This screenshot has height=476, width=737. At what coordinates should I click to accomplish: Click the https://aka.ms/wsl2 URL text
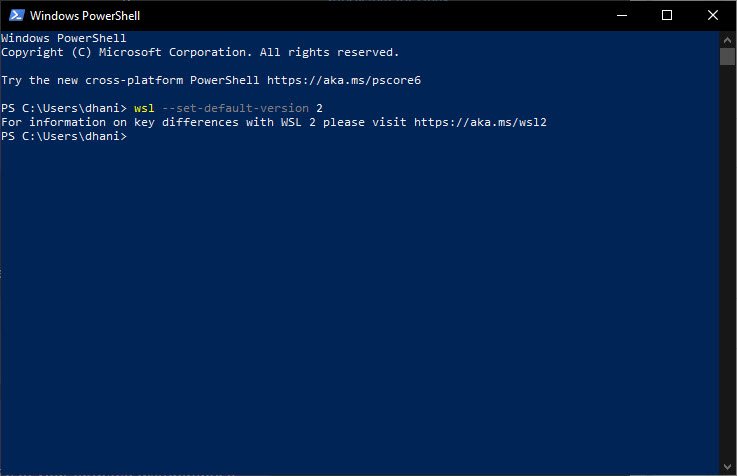(x=480, y=122)
